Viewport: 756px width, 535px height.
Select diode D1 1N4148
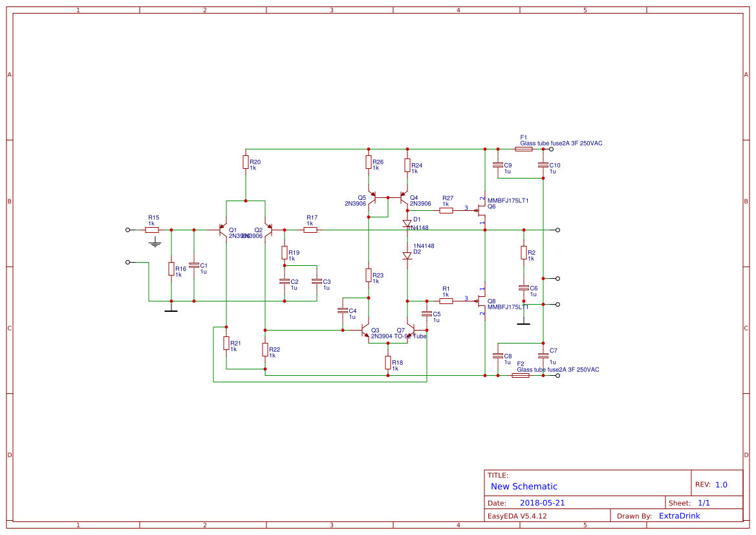(405, 222)
